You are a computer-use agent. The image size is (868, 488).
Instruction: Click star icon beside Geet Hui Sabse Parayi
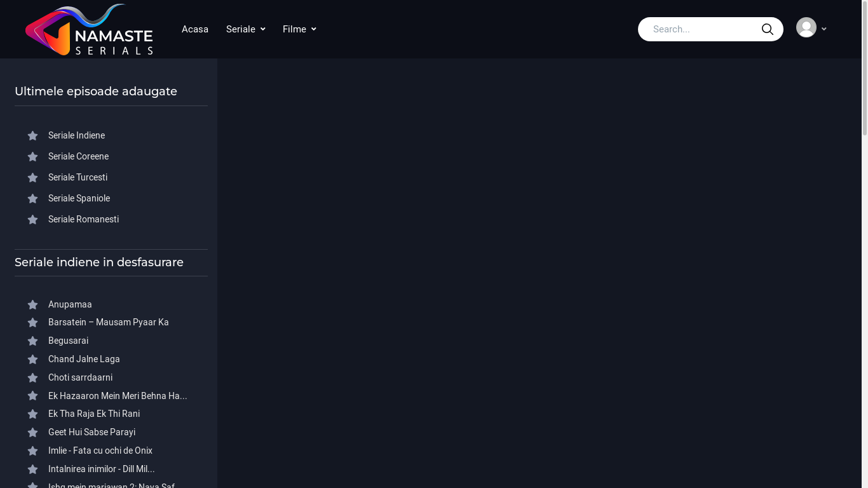32,432
